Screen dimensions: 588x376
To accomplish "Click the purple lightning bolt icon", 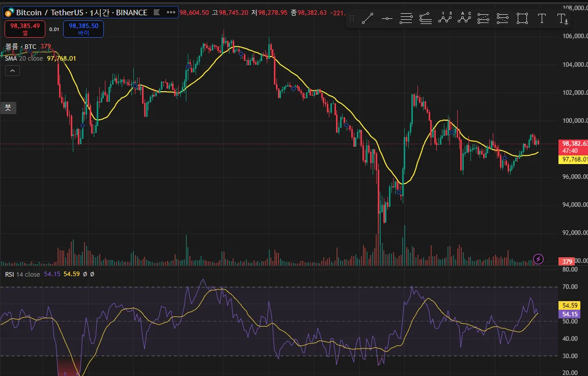I will point(538,259).
